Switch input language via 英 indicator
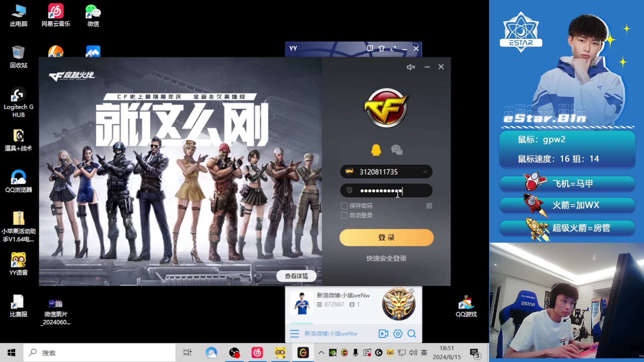The width and height of the screenshot is (644, 362). pos(424,353)
